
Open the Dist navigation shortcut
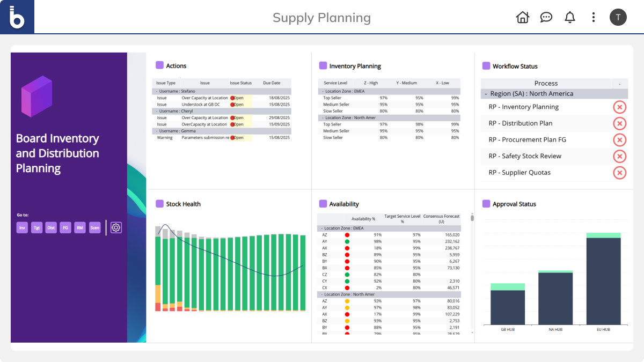51,227
